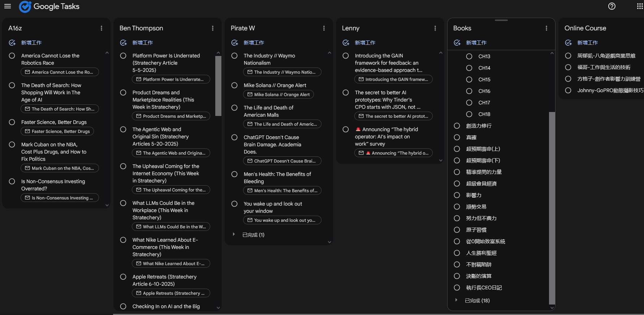This screenshot has width=644, height=315.
Task: Open the main hamburger menu
Action: point(8,6)
